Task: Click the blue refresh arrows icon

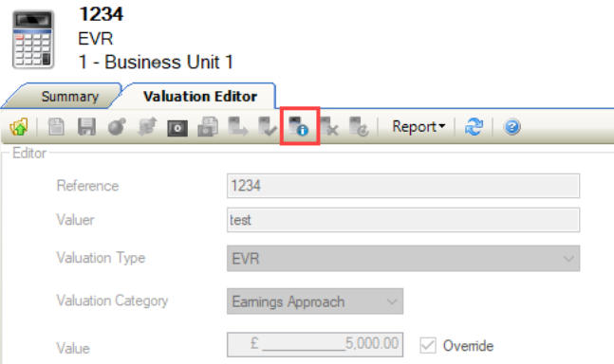Action: pos(474,127)
